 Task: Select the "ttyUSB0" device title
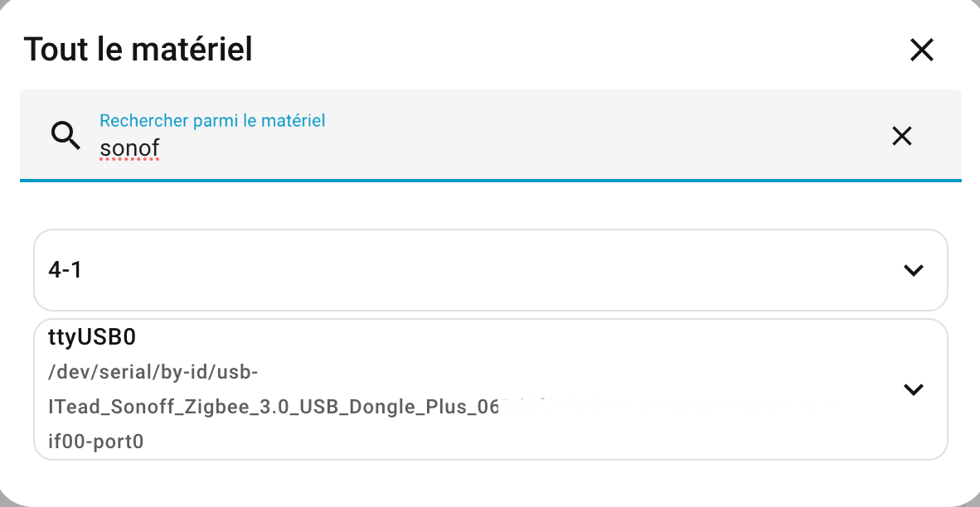coord(91,337)
